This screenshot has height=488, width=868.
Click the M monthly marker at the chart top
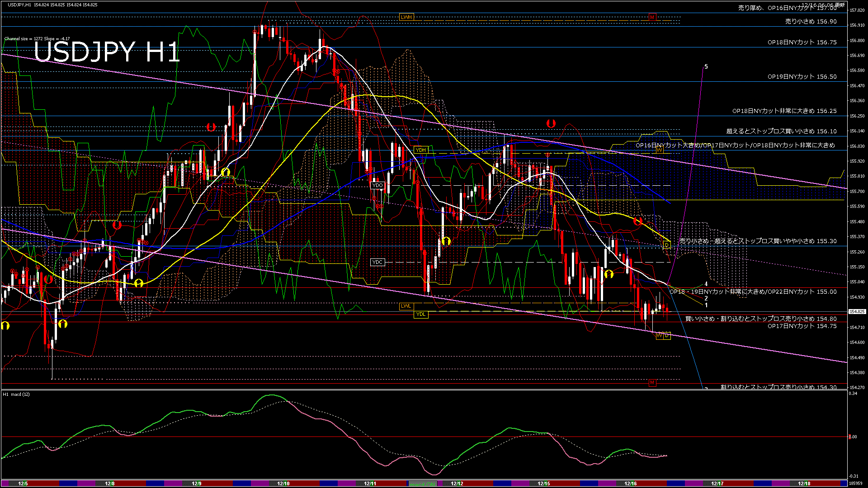(x=651, y=18)
